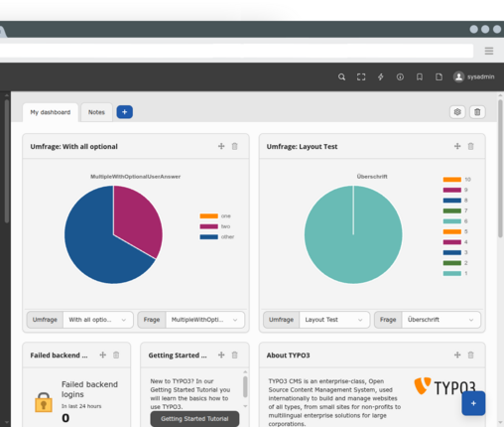
Task: Toggle the 'other' legend item in pie chart
Action: pyautogui.click(x=217, y=236)
